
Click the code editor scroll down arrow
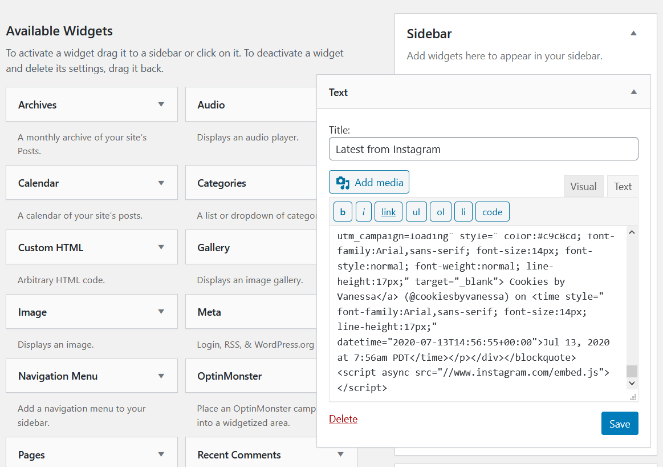pyautogui.click(x=632, y=383)
